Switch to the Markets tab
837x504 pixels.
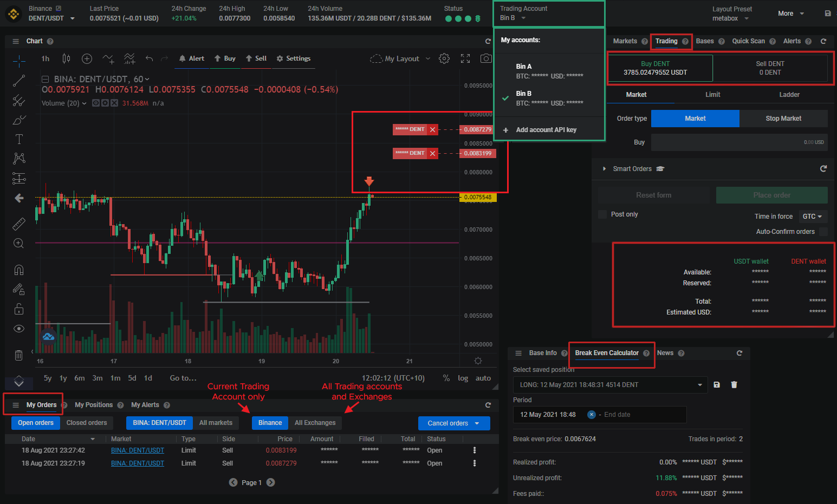pyautogui.click(x=625, y=41)
